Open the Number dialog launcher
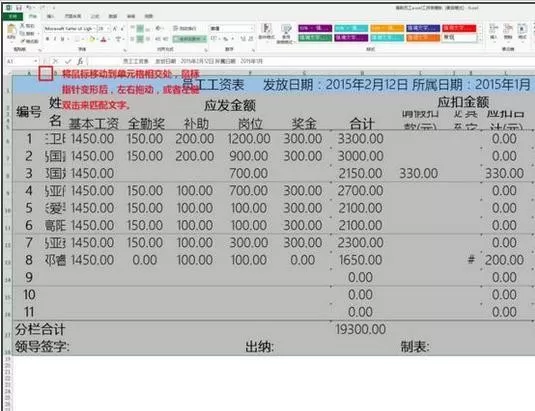 tap(253, 50)
